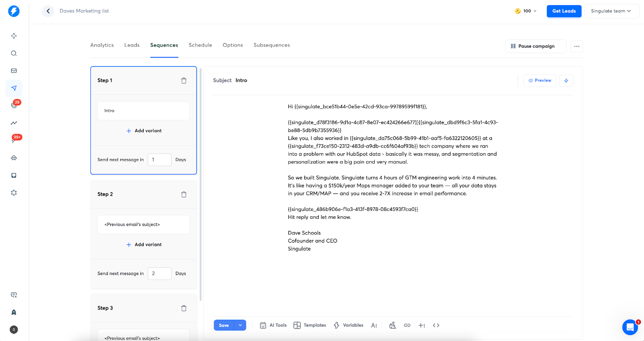Screen dimensions: 644x341
Task: Open Templates in editor toolbar
Action: click(x=310, y=325)
